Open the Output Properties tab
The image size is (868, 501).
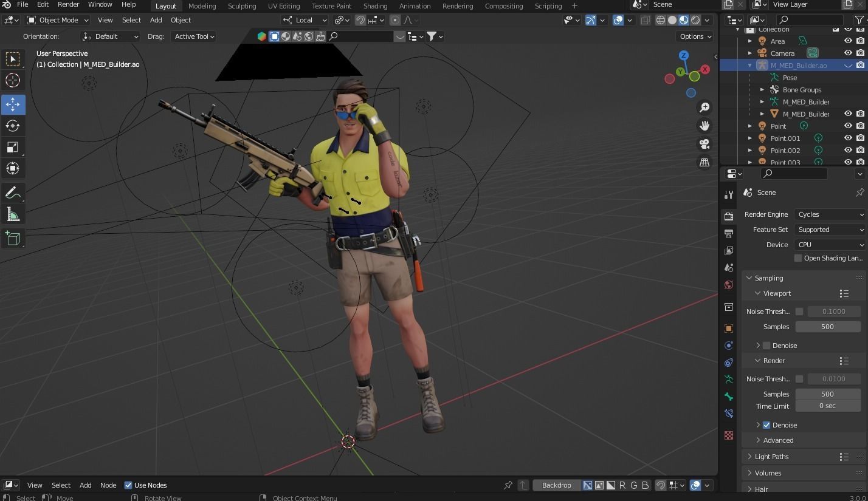(x=728, y=233)
